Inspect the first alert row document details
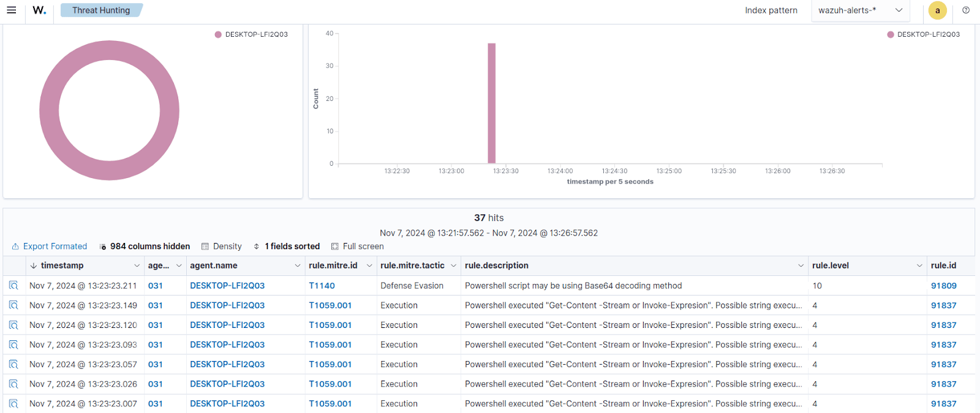Screen dimensions: 980x413 [x=13, y=286]
